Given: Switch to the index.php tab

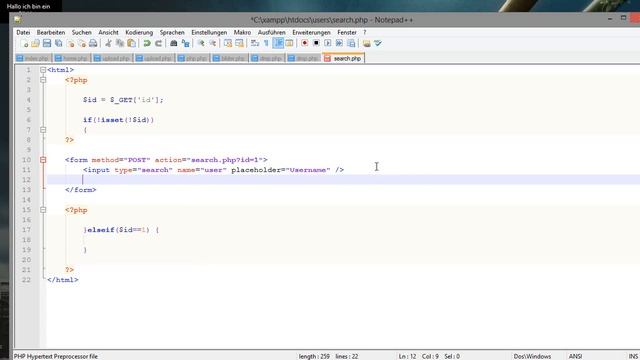Looking at the screenshot, I should pyautogui.click(x=33, y=58).
